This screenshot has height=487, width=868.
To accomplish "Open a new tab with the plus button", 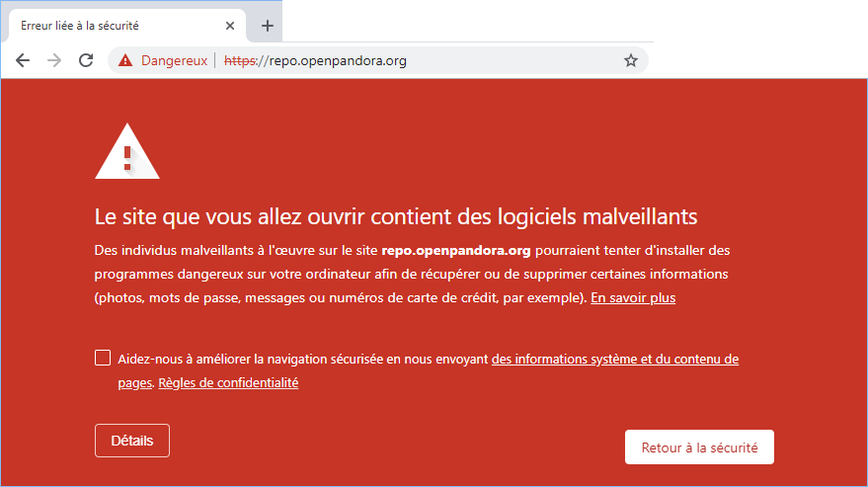I will point(267,26).
